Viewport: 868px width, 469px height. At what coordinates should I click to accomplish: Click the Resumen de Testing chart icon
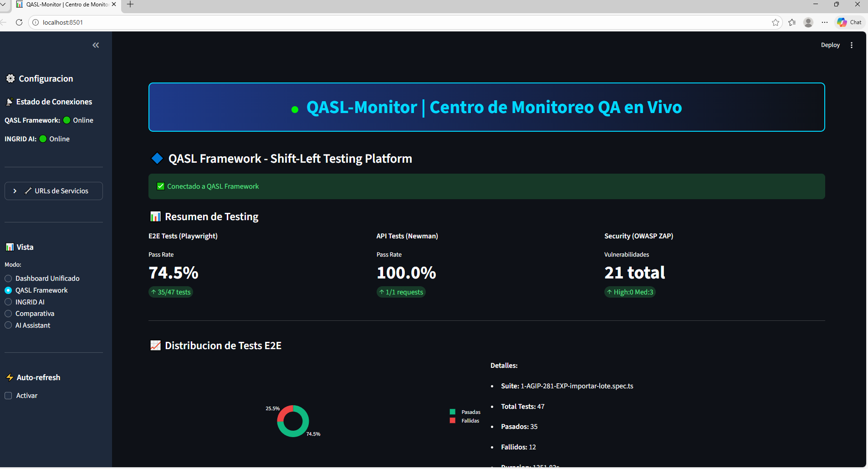click(155, 216)
